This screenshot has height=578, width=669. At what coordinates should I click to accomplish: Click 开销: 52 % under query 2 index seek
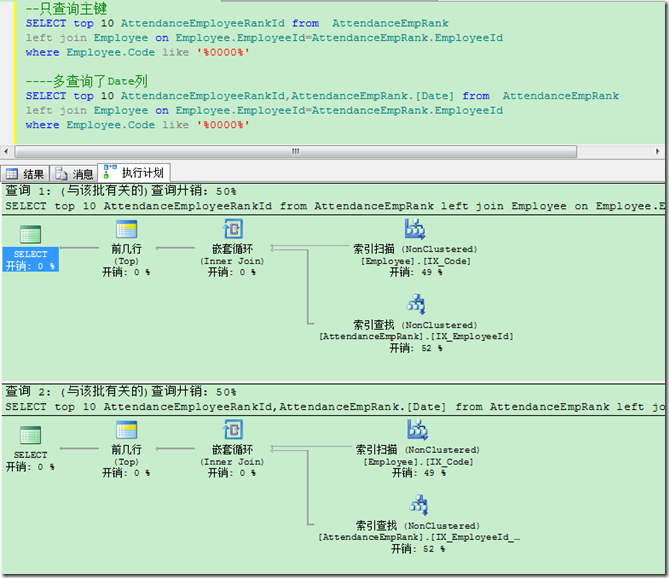419,549
